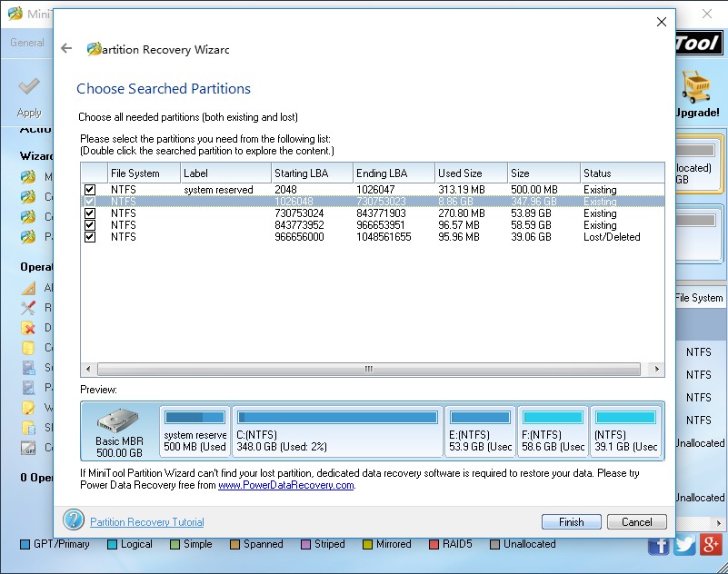The height and width of the screenshot is (574, 728).
Task: Open the Google Plus icon link
Action: pyautogui.click(x=712, y=544)
